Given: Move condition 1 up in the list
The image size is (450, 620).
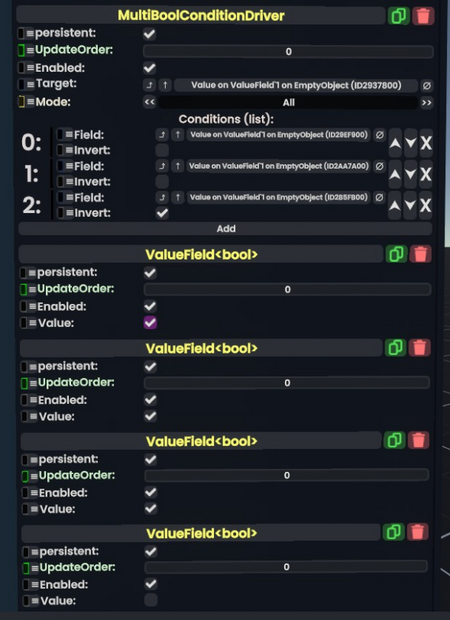Looking at the screenshot, I should tap(395, 174).
